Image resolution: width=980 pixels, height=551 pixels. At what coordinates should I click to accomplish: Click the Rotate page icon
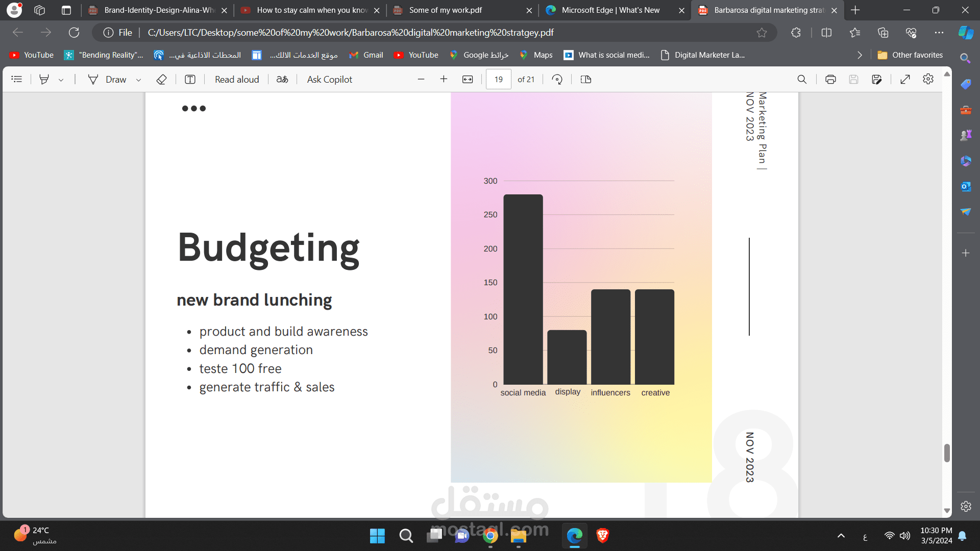pyautogui.click(x=557, y=79)
